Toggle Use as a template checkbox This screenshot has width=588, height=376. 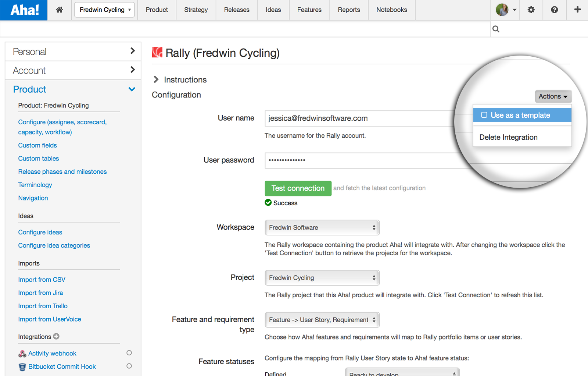[x=484, y=115]
